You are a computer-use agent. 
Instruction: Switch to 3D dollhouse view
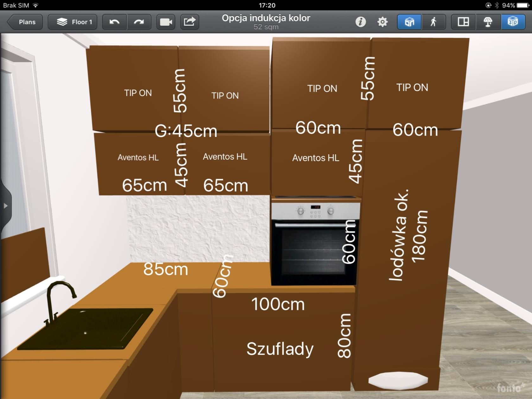409,22
